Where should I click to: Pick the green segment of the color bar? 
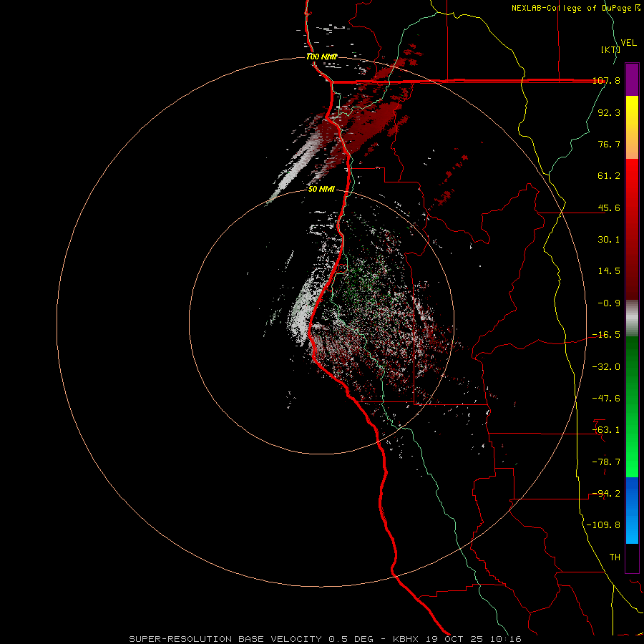tap(632, 406)
